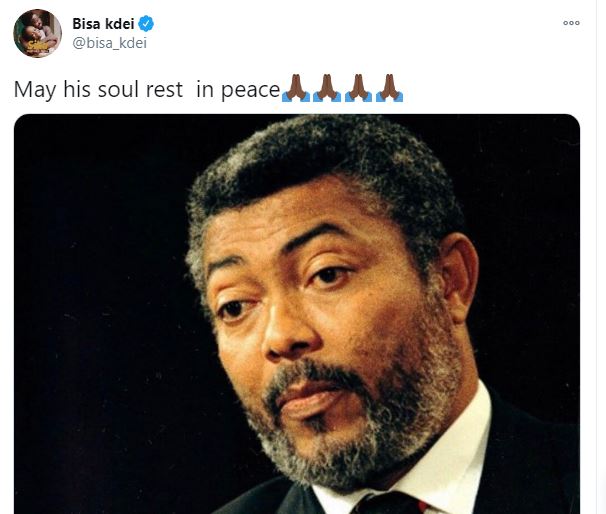Click the dark tie in the photo
The height and width of the screenshot is (514, 606).
390,503
